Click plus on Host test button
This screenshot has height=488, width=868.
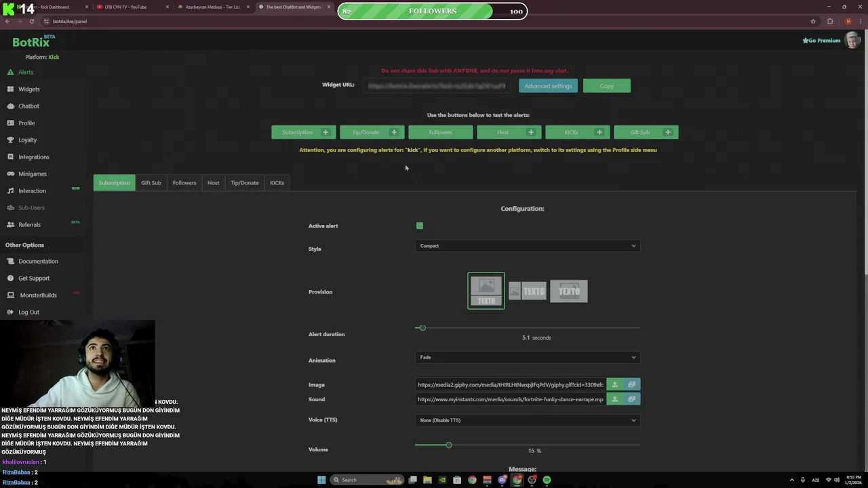click(531, 132)
